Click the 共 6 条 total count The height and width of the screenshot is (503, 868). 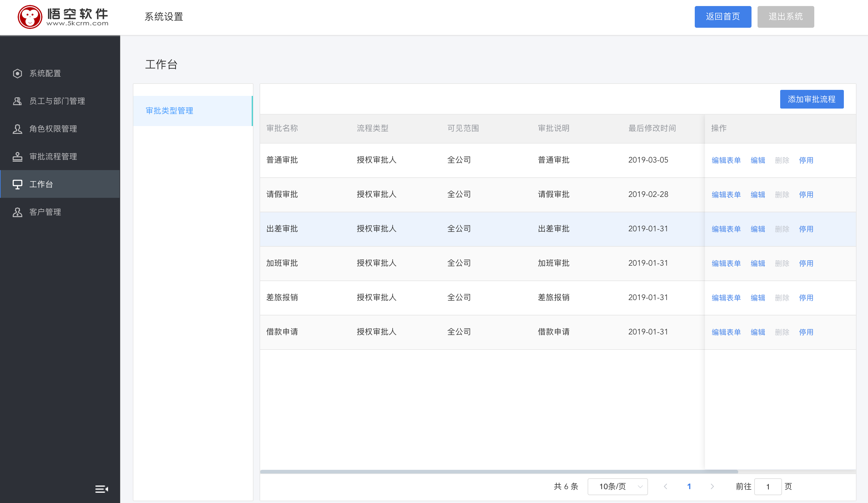coord(566,486)
